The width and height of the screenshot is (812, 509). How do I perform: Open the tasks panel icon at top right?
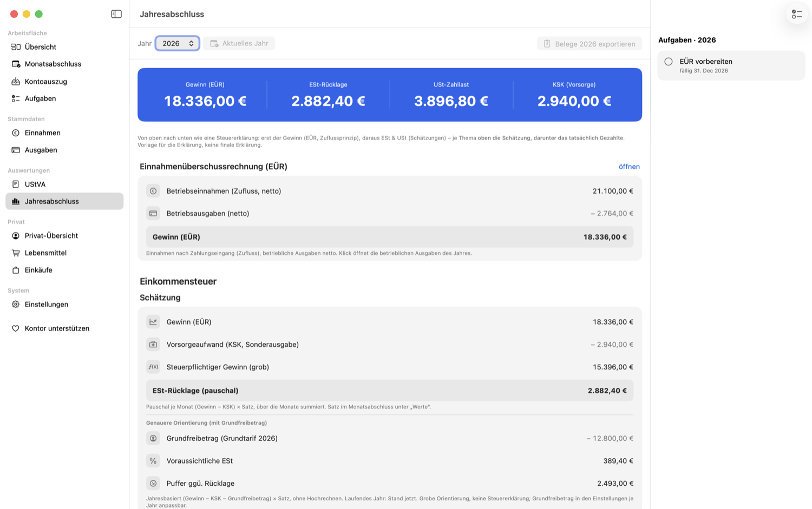pyautogui.click(x=797, y=14)
